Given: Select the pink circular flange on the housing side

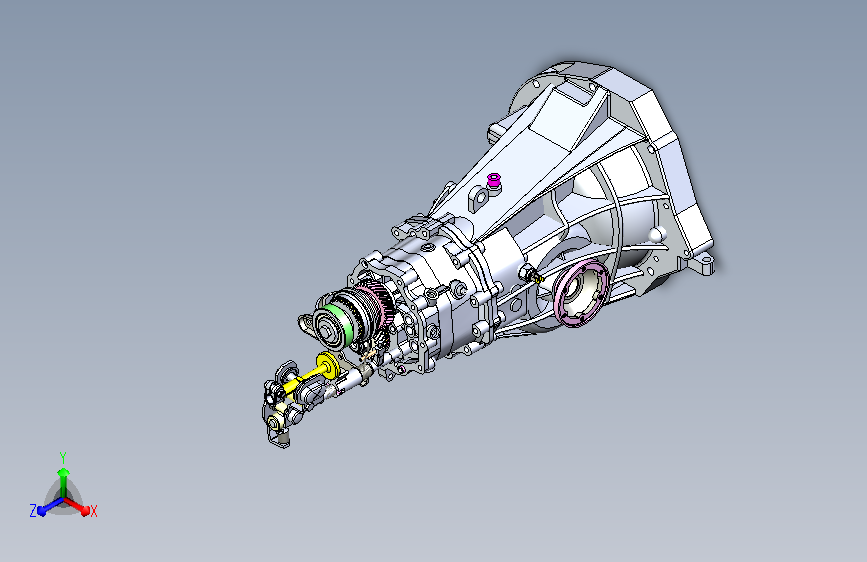Looking at the screenshot, I should tap(581, 294).
